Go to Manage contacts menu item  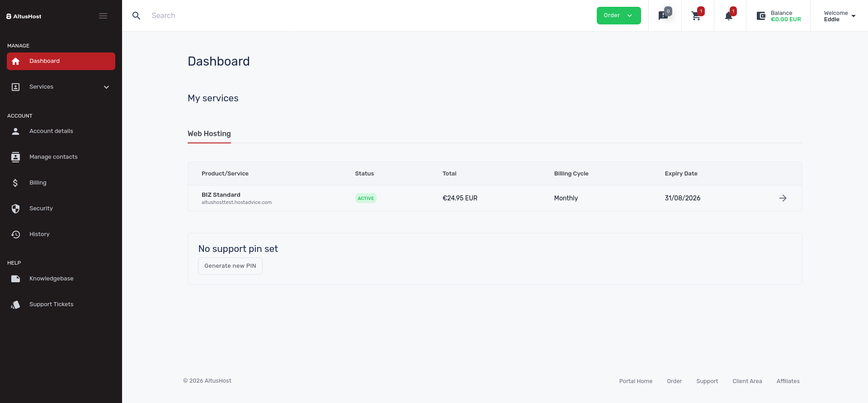[x=61, y=157]
